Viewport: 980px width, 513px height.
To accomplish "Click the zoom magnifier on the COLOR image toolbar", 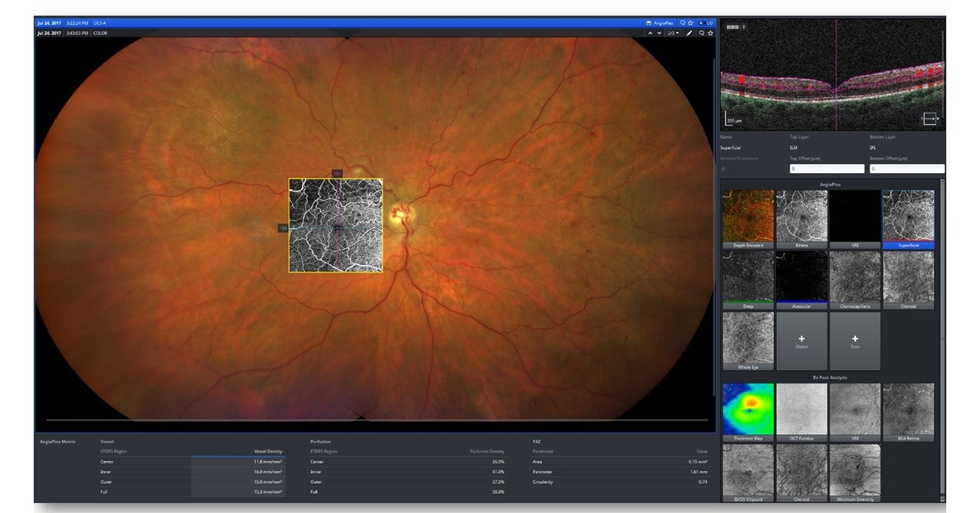I will click(x=702, y=33).
